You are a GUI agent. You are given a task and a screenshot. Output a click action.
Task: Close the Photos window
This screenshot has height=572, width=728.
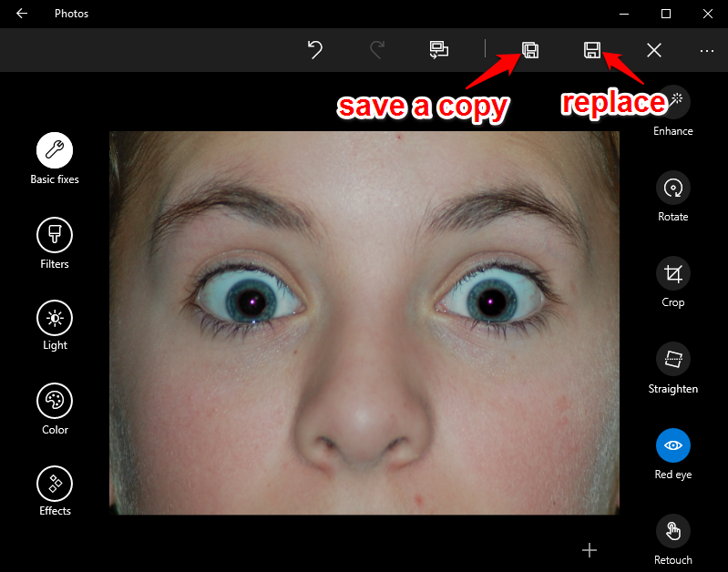point(708,14)
